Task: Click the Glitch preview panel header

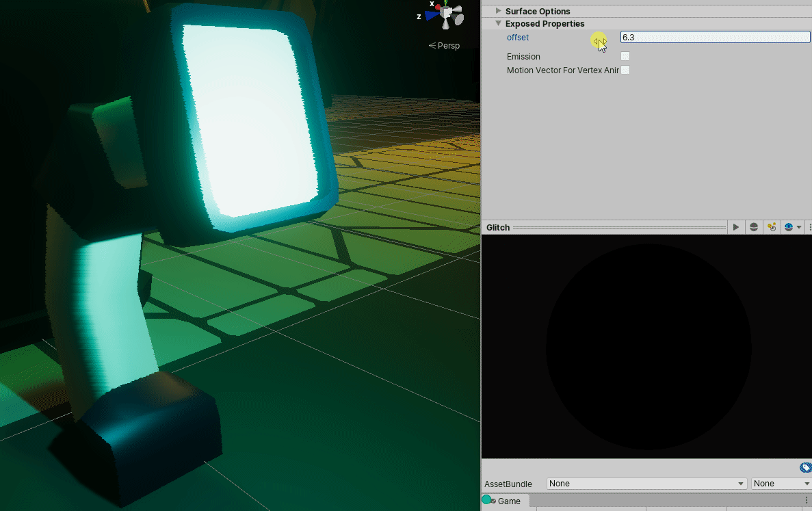Action: point(498,227)
